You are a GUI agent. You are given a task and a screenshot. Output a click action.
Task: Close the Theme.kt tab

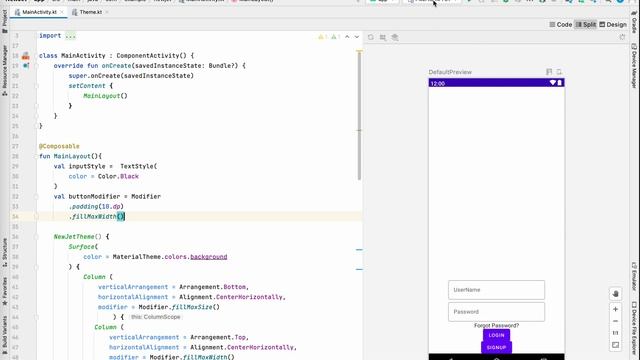point(107,12)
